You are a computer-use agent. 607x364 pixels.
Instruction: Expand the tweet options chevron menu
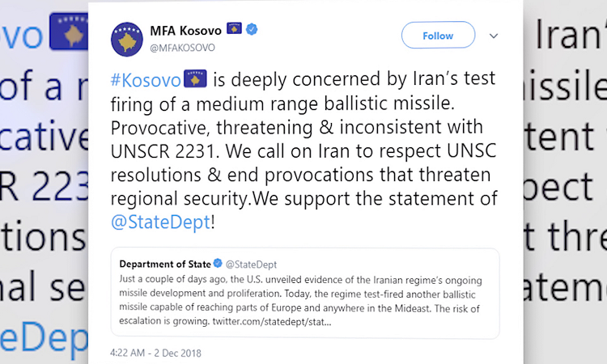[494, 36]
